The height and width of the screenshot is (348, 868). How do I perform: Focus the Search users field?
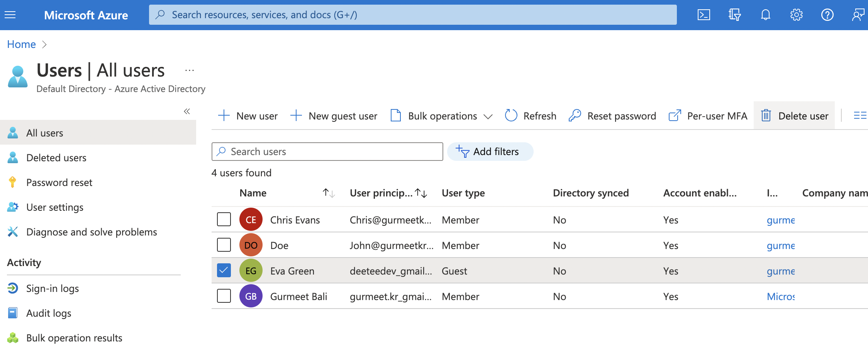332,152
